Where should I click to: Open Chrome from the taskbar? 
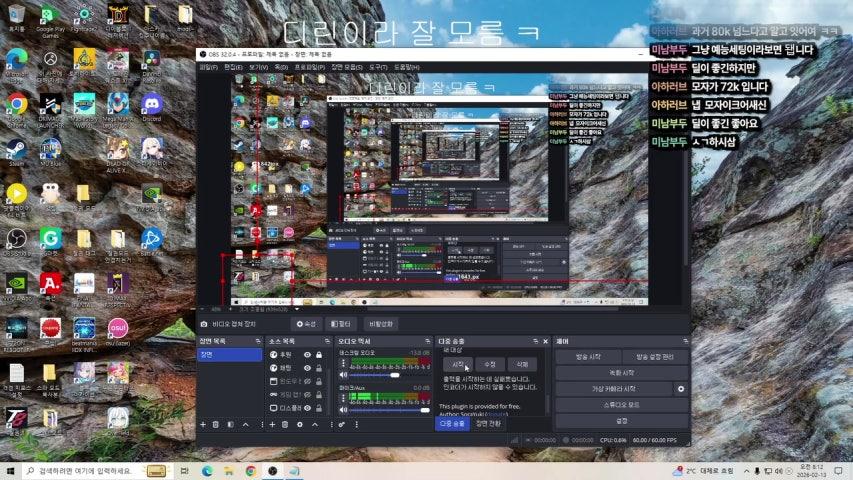pyautogui.click(x=251, y=471)
